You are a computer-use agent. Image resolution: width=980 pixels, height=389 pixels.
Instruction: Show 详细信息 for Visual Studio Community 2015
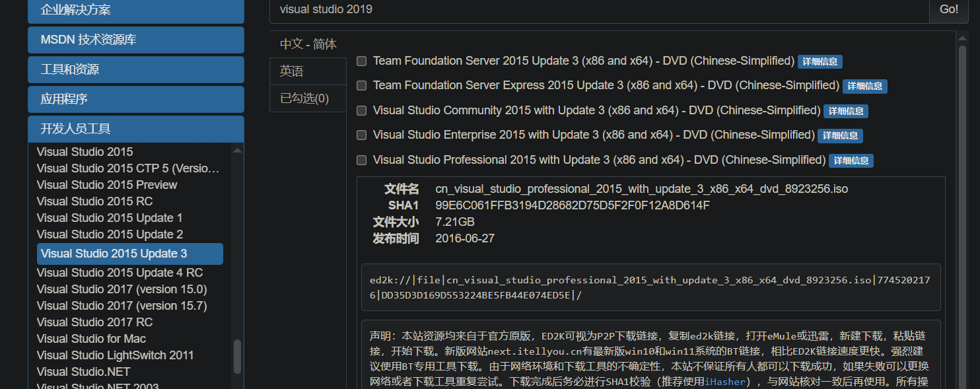click(846, 111)
